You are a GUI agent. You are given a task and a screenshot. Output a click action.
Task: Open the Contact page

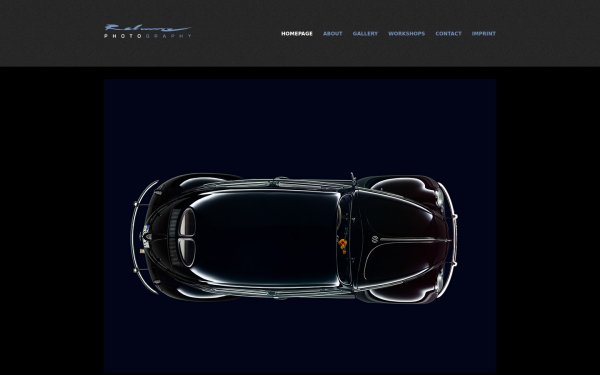tap(448, 34)
